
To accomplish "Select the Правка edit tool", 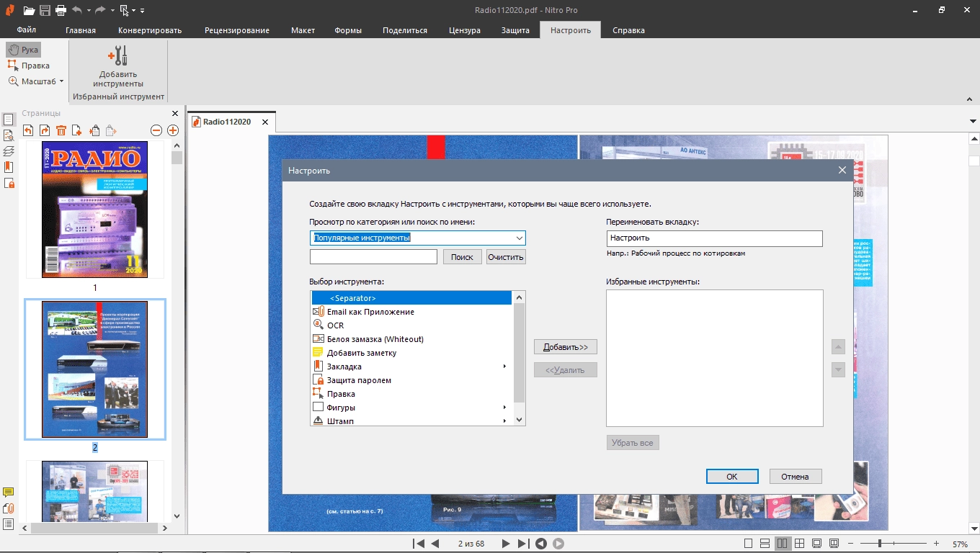I will (29, 66).
